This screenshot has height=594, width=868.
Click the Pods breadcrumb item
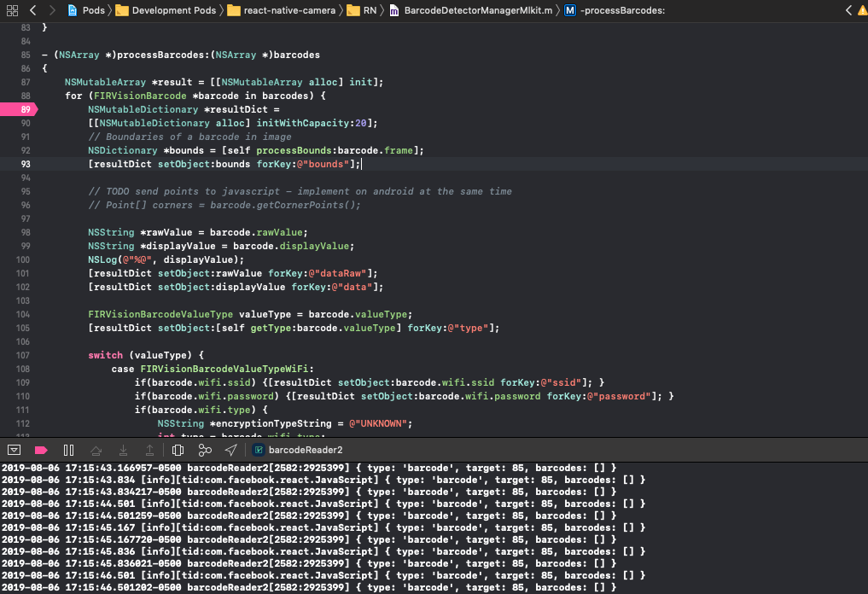pyautogui.click(x=94, y=10)
